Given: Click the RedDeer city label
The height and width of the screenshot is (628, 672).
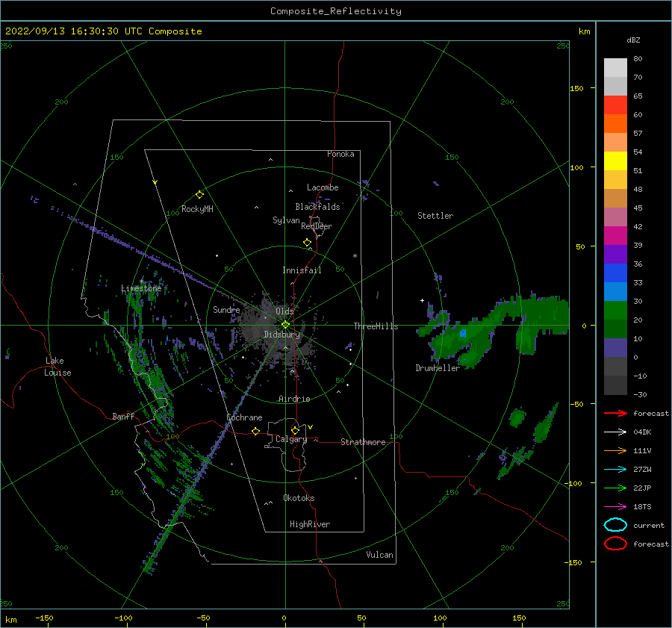Looking at the screenshot, I should pos(317,226).
